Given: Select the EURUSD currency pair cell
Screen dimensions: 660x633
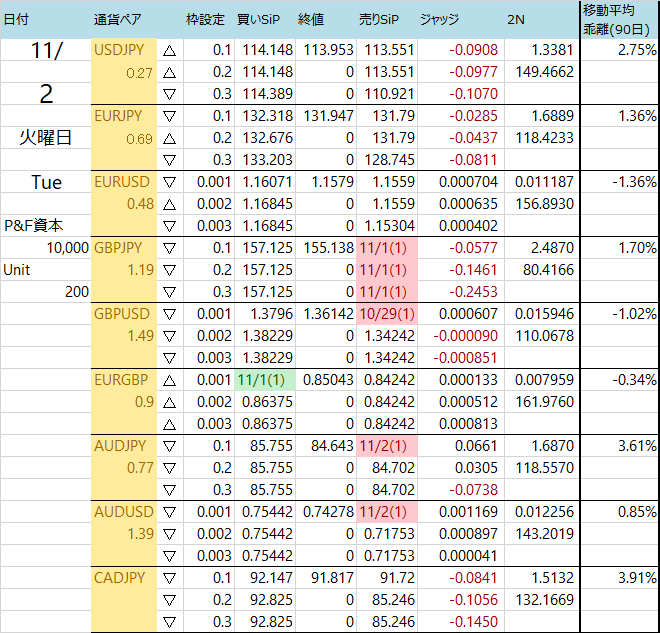Looking at the screenshot, I should (122, 182).
